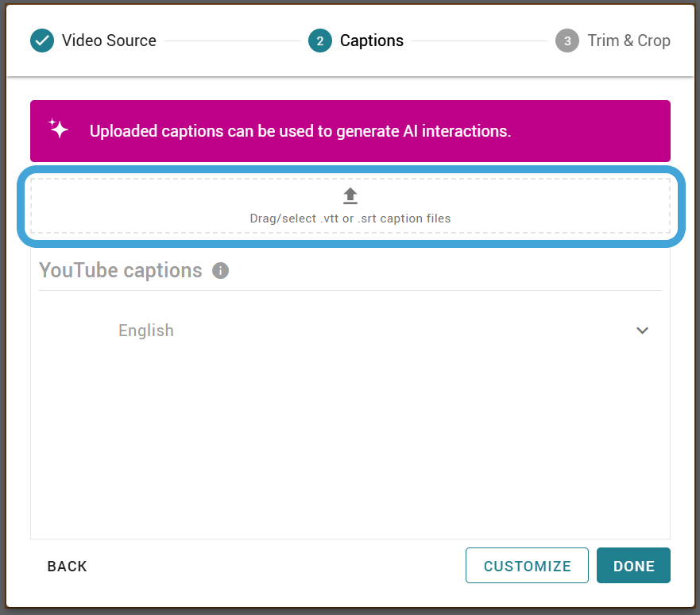The height and width of the screenshot is (615, 700).
Task: Click the step 2 Captions circle icon
Action: pos(320,41)
